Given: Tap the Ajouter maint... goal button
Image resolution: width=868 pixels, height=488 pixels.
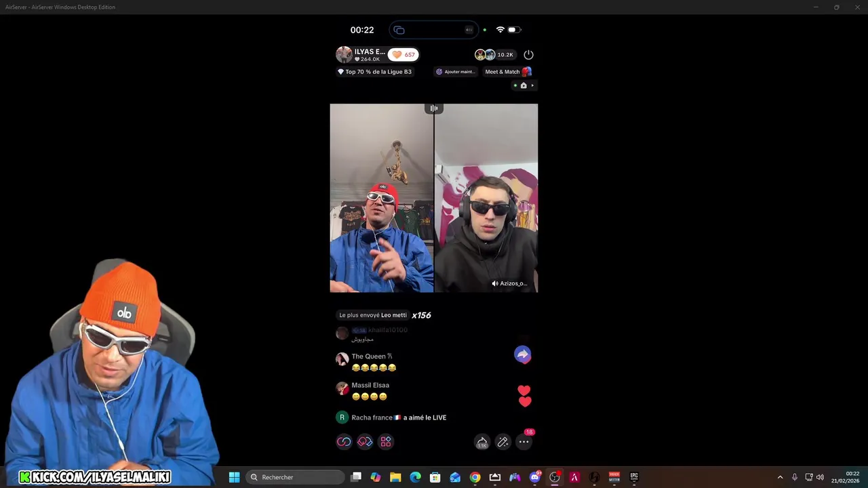Looking at the screenshot, I should (456, 72).
